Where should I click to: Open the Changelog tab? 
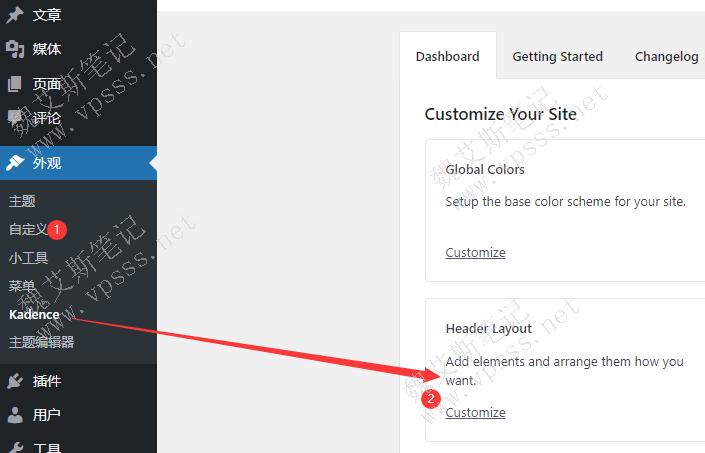[666, 57]
